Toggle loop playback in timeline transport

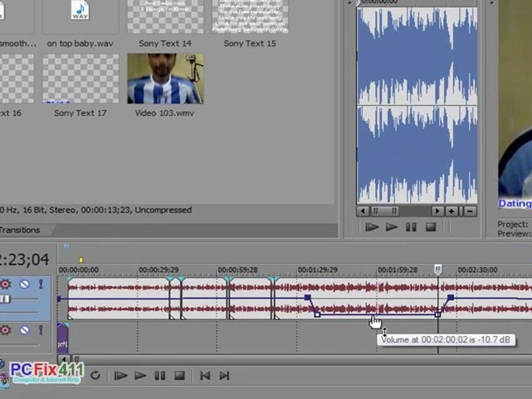coord(95,376)
